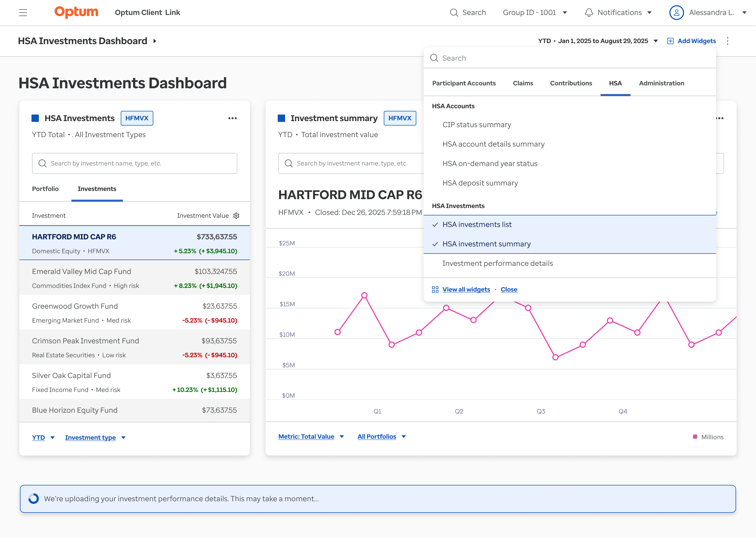Open the dashboard vertical more-options menu
756x538 pixels.
727,41
